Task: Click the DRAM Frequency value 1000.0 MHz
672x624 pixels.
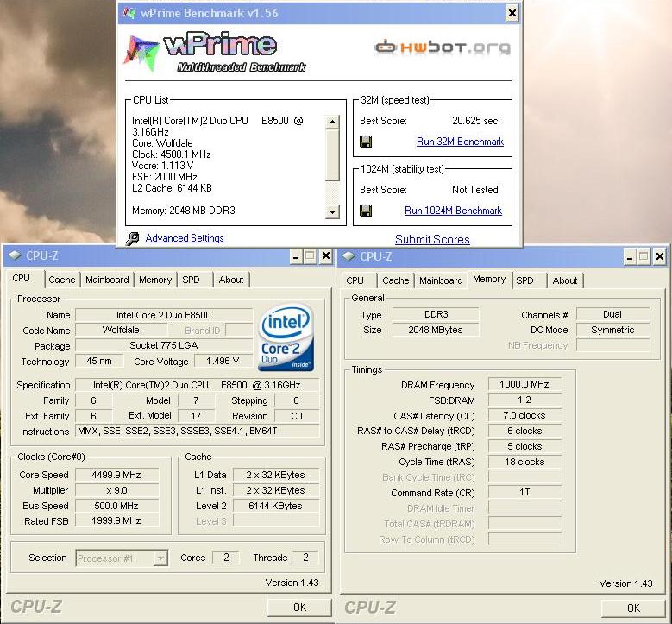Action: tap(524, 384)
